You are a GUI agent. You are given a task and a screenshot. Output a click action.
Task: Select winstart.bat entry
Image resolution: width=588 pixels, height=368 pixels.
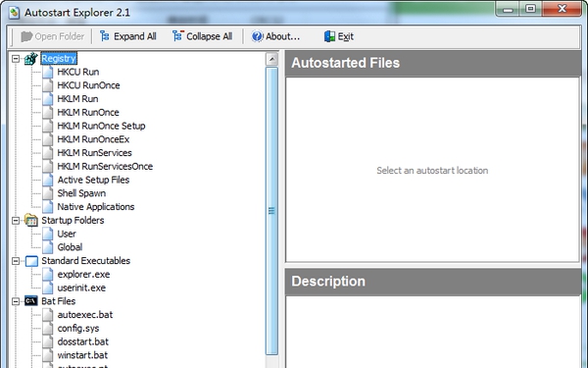82,355
